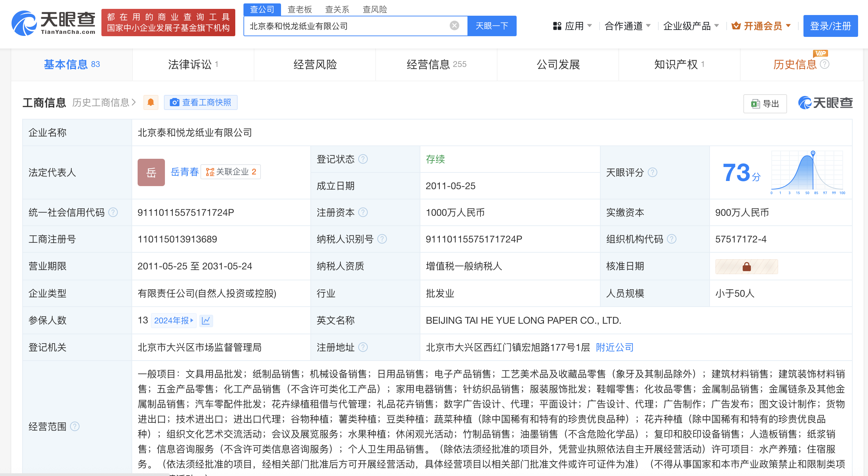Switch to the 经营风险 tab
868x476 pixels.
tap(315, 65)
